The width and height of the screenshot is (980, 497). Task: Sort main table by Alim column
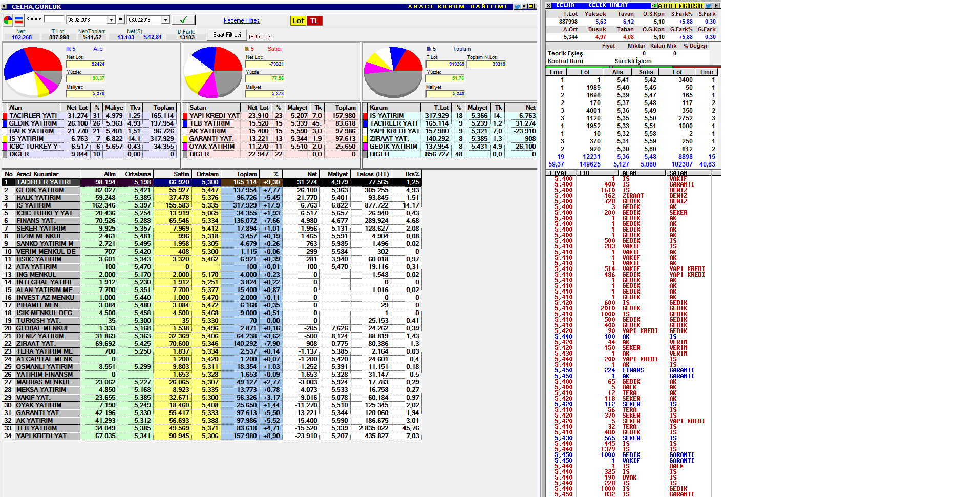[99, 174]
